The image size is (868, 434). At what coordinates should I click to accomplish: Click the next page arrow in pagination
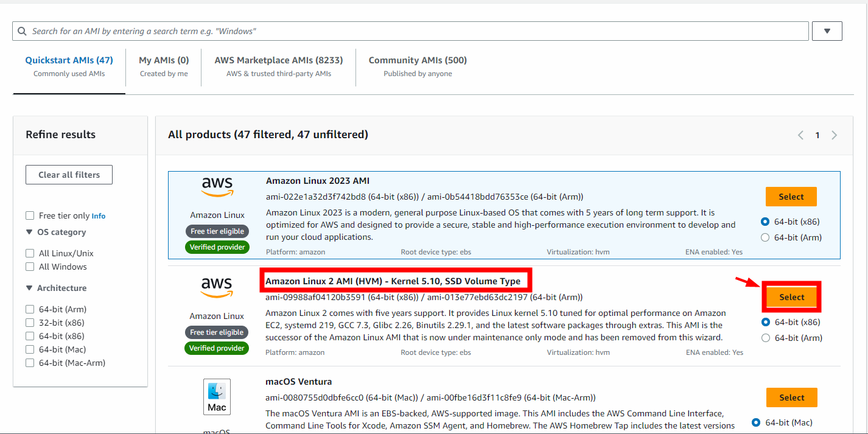pos(834,135)
